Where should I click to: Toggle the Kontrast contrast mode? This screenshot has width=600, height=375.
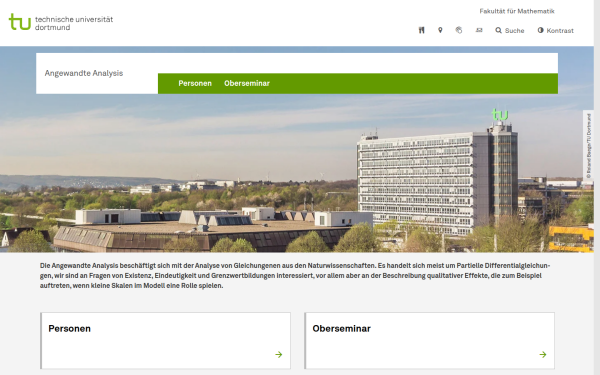tap(555, 31)
